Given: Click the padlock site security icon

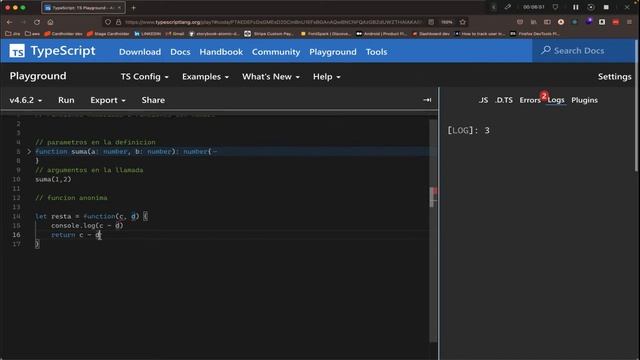Looking at the screenshot, I should (118, 22).
